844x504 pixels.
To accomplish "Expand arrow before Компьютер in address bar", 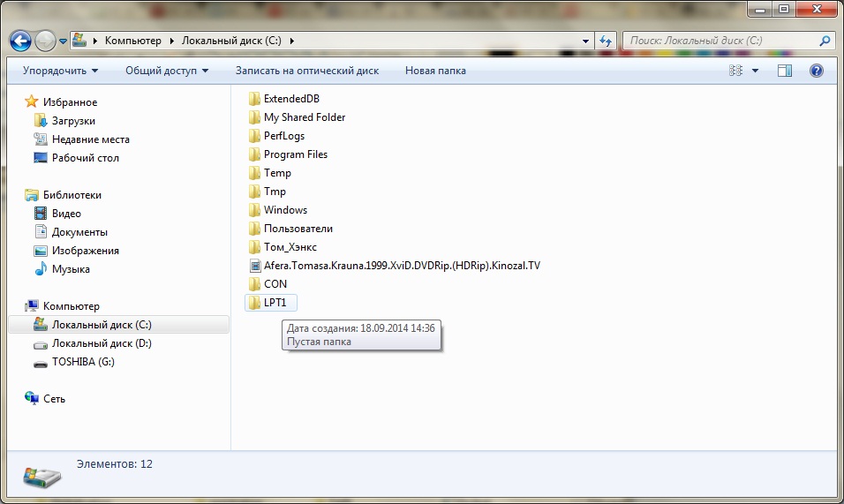I will [x=95, y=41].
